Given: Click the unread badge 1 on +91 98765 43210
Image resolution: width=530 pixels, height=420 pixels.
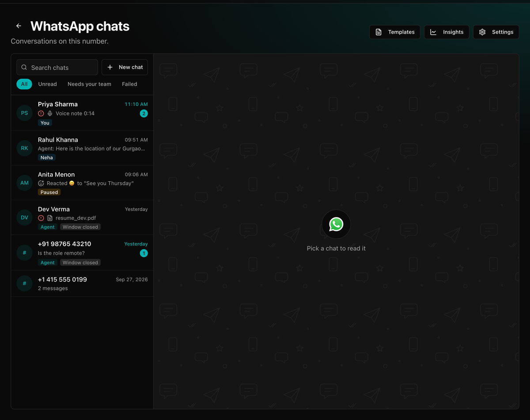Looking at the screenshot, I should tap(144, 253).
